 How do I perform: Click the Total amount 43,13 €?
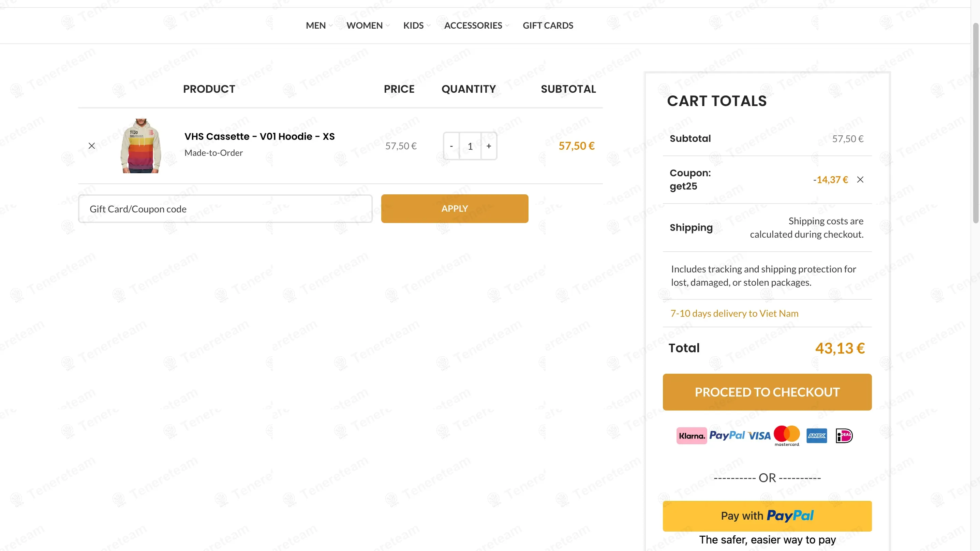point(840,348)
